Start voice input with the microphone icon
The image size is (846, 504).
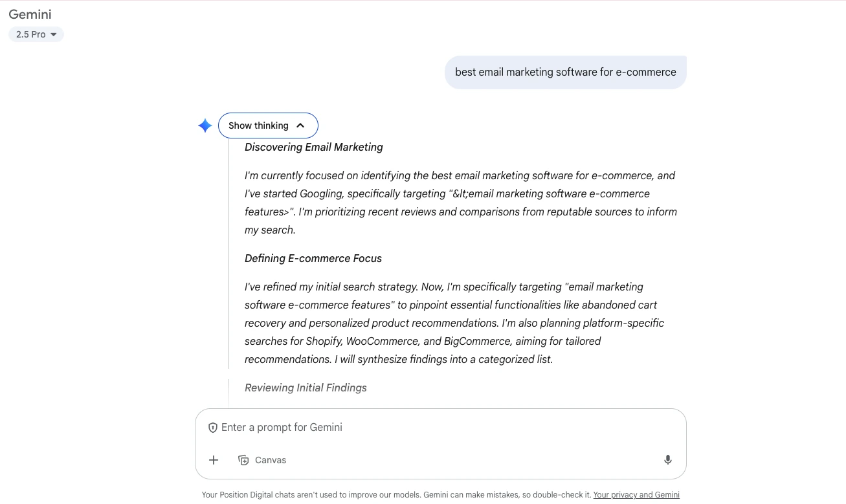pos(667,460)
